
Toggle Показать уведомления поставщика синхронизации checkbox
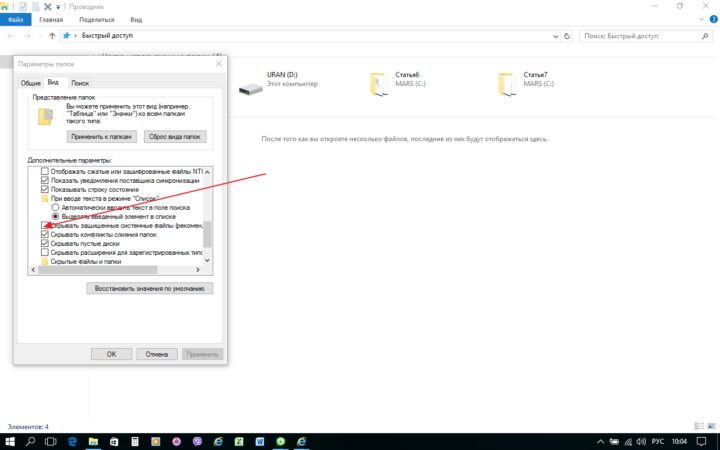click(x=45, y=180)
